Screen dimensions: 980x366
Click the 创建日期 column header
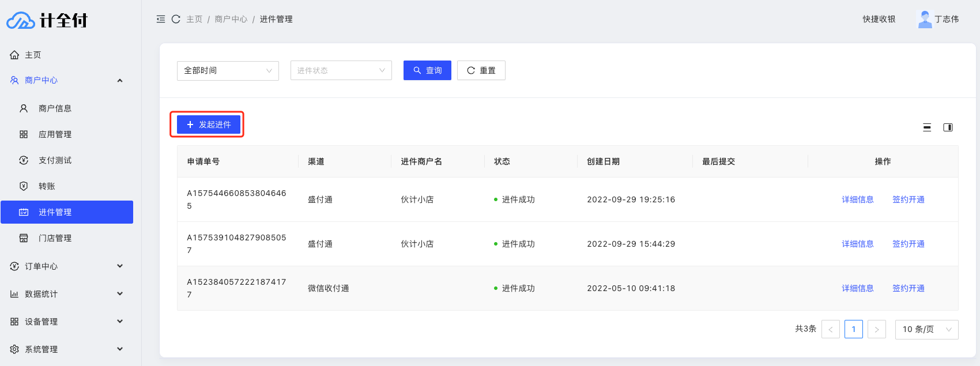click(x=604, y=161)
